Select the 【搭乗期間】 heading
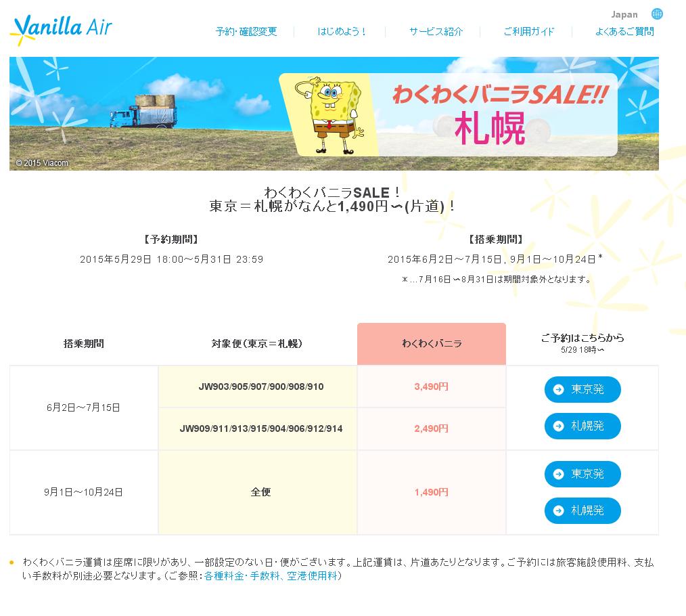This screenshot has width=686, height=616. pyautogui.click(x=496, y=240)
